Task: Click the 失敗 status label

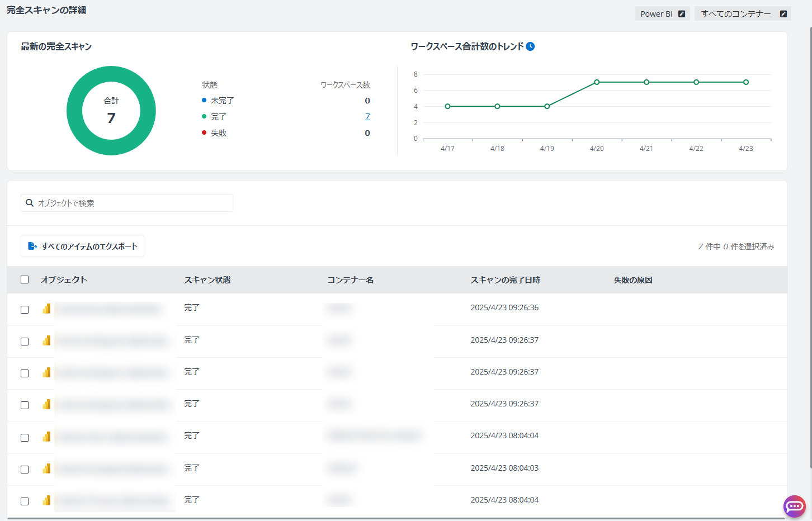Action: tap(219, 132)
